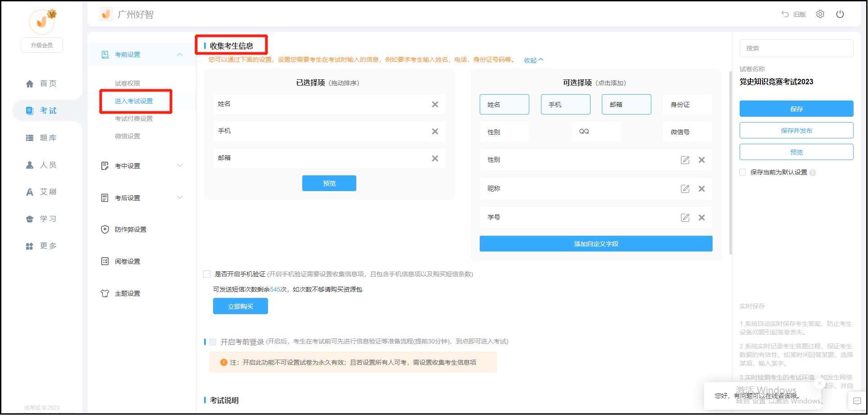Enable 保存当前为默认设置 checkbox
Image resolution: width=868 pixels, height=416 pixels.
[x=742, y=172]
